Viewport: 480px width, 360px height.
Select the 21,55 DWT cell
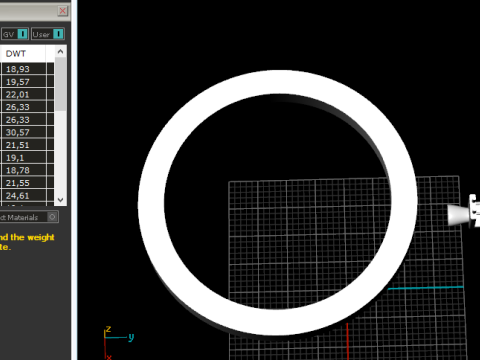click(x=24, y=183)
